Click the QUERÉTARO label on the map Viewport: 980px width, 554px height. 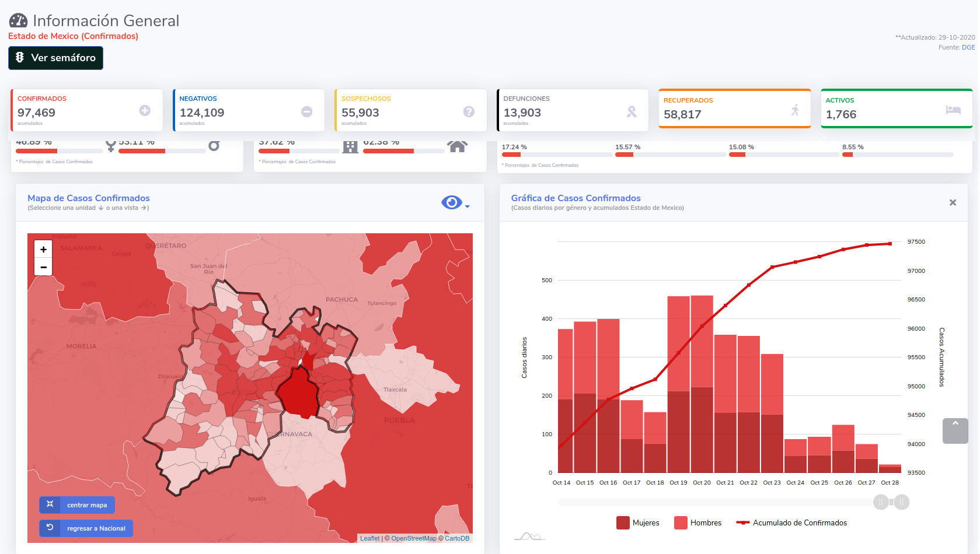[166, 246]
